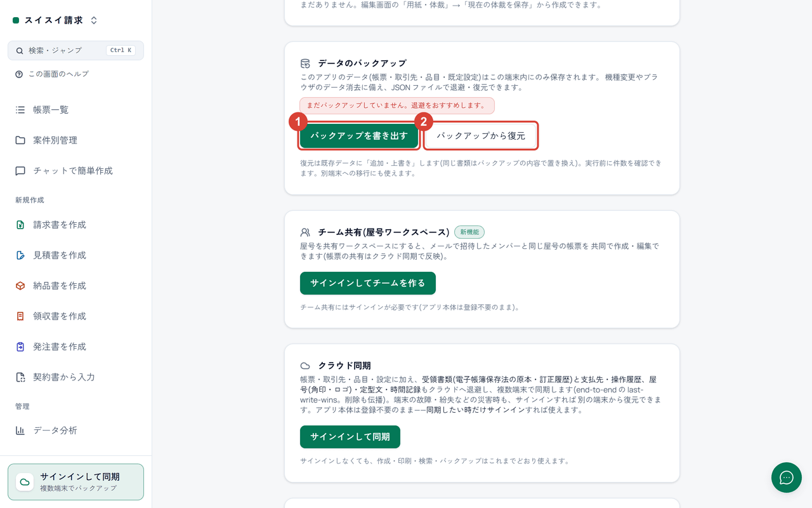Click the magnifier icon in search box
Screen dimensions: 812x508
[x=20, y=51]
